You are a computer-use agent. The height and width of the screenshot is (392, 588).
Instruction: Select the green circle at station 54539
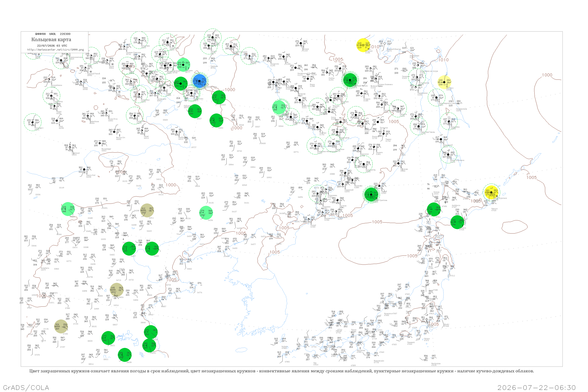pos(152,249)
